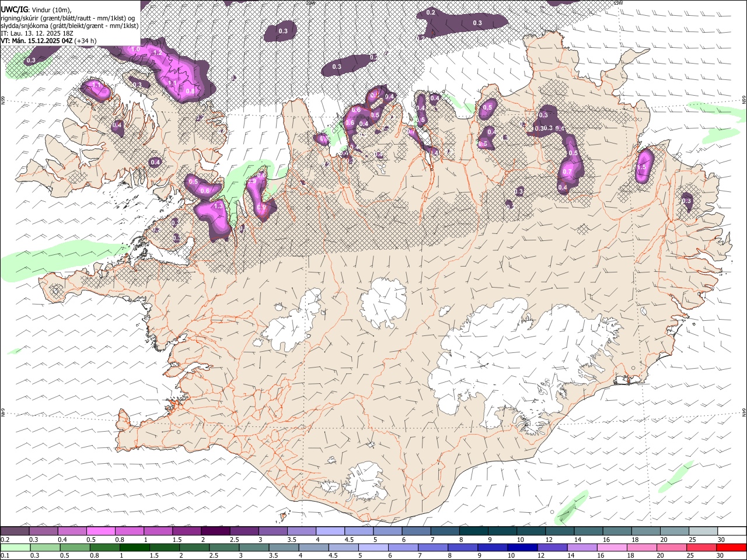
Task: Click the '0.2' value in the northern sea area
Action: [x=431, y=12]
